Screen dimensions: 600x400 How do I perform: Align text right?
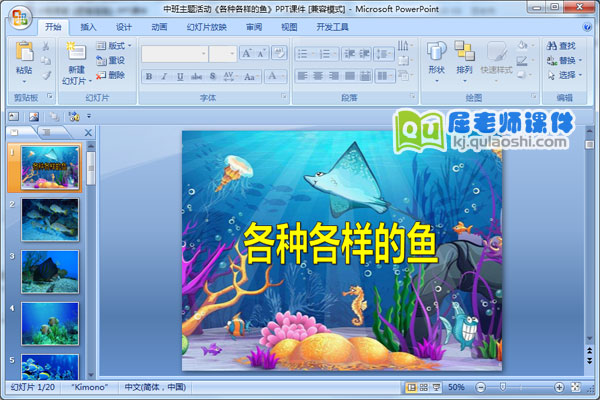[x=334, y=76]
